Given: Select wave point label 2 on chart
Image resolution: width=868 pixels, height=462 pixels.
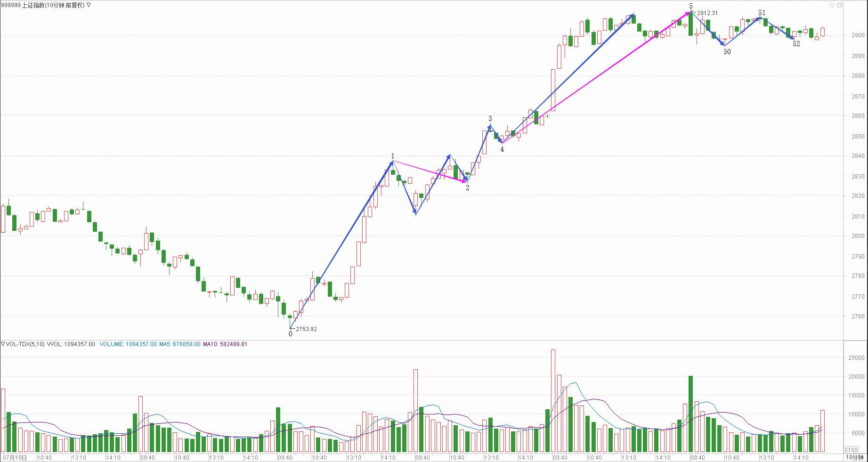Looking at the screenshot, I should click(468, 188).
